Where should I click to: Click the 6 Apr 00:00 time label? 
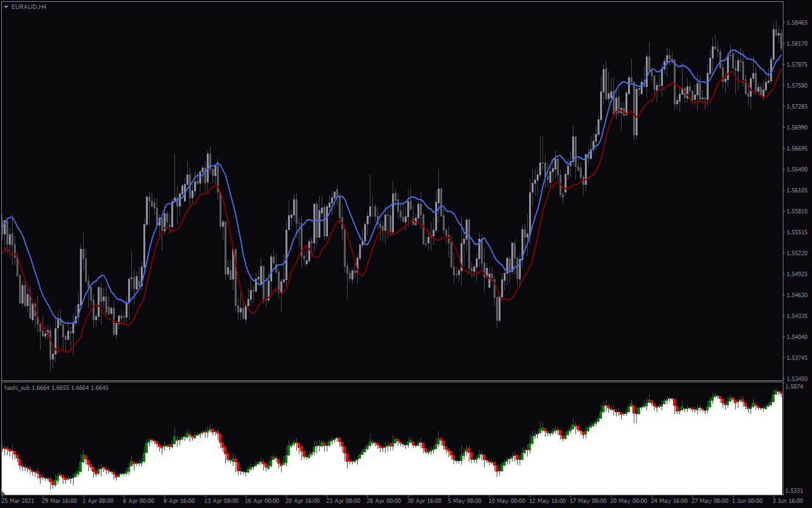[x=138, y=501]
